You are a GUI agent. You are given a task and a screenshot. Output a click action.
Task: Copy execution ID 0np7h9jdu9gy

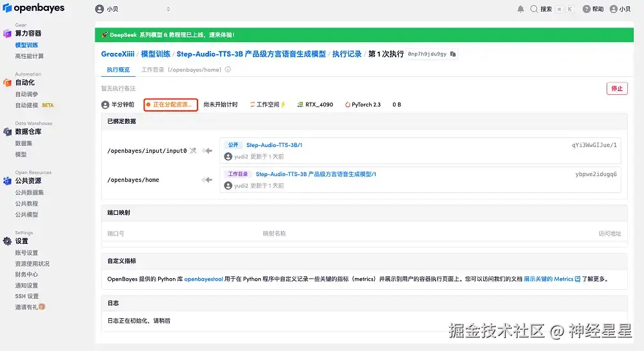pos(453,54)
